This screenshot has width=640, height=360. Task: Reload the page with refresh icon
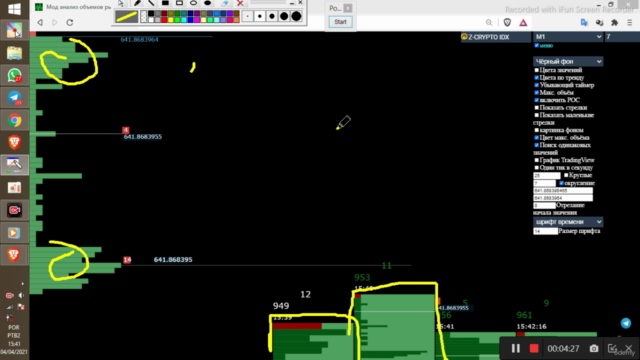pyautogui.click(x=70, y=22)
